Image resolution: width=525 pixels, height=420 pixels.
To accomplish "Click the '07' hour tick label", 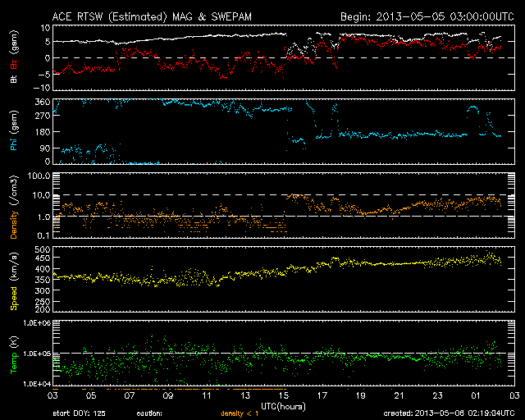I will [130, 395].
